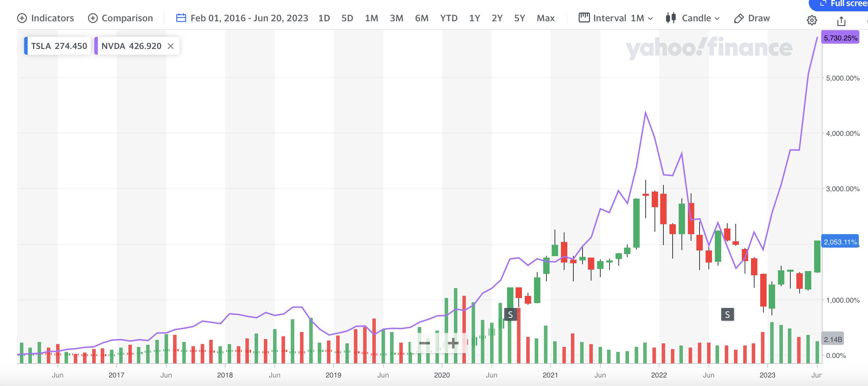Select the YTD range tab
The height and width of the screenshot is (386, 868).
click(x=449, y=18)
